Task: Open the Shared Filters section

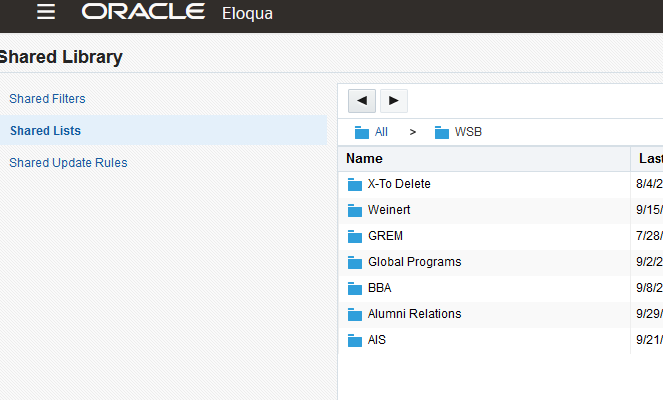Action: pos(47,99)
